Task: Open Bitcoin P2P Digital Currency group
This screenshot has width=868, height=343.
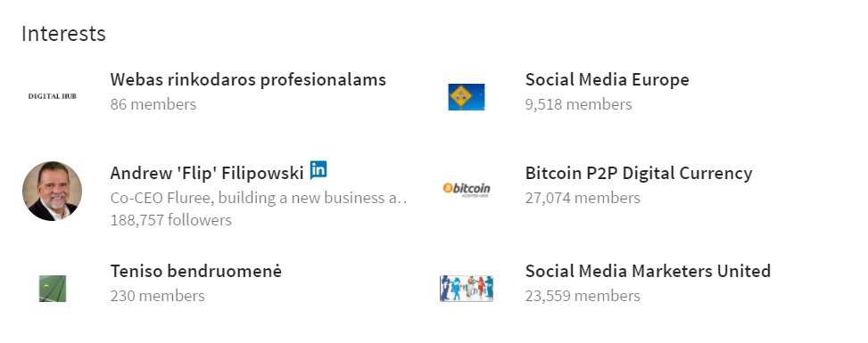Action: [x=639, y=173]
